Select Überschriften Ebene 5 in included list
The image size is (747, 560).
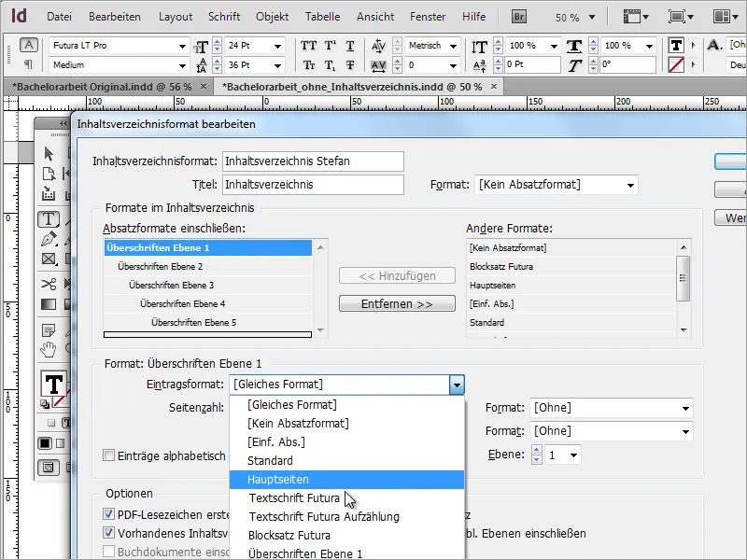pyautogui.click(x=208, y=322)
